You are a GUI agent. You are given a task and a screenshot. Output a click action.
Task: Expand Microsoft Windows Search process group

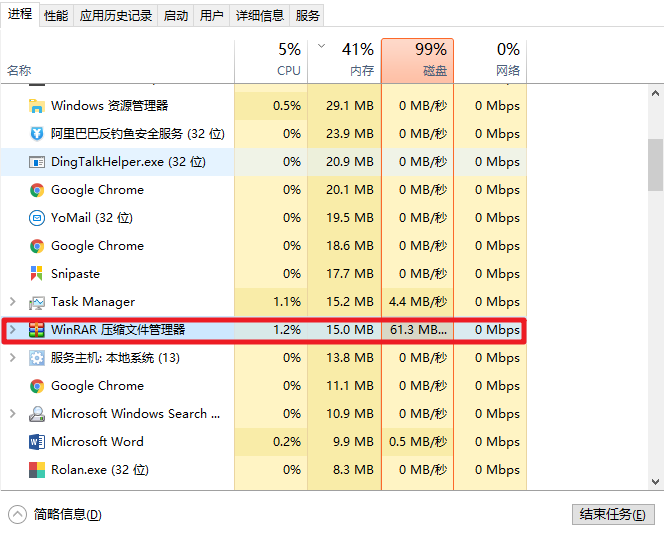pyautogui.click(x=12, y=413)
